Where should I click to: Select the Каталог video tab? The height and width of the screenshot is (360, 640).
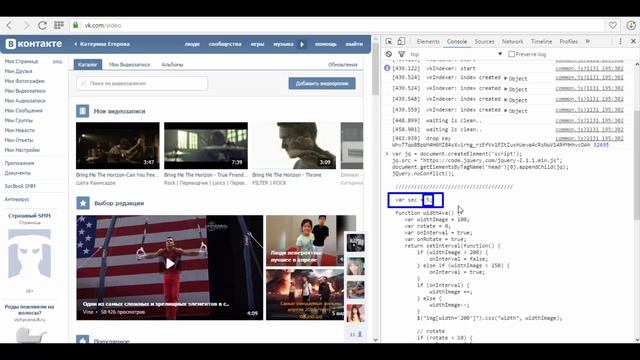88,64
